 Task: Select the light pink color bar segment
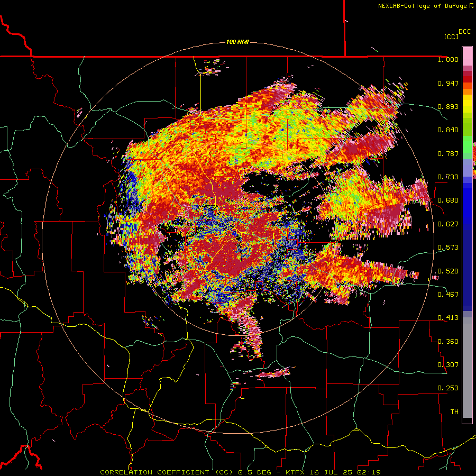point(467,56)
